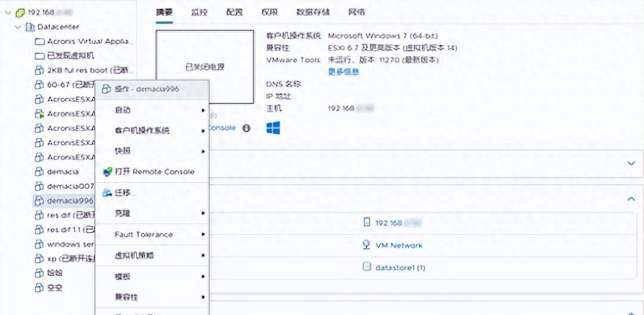Click the Console link below the preview
This screenshot has width=644, height=315.
(x=222, y=128)
